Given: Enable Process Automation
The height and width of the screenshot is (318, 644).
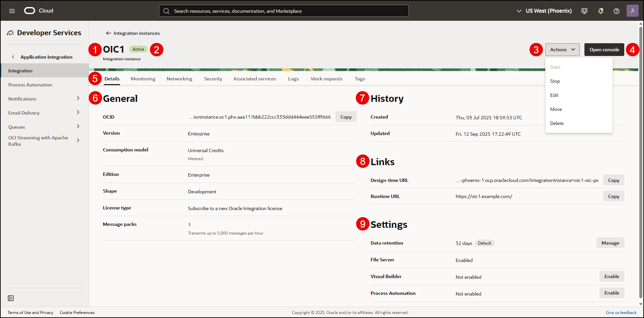Looking at the screenshot, I should click(x=612, y=293).
